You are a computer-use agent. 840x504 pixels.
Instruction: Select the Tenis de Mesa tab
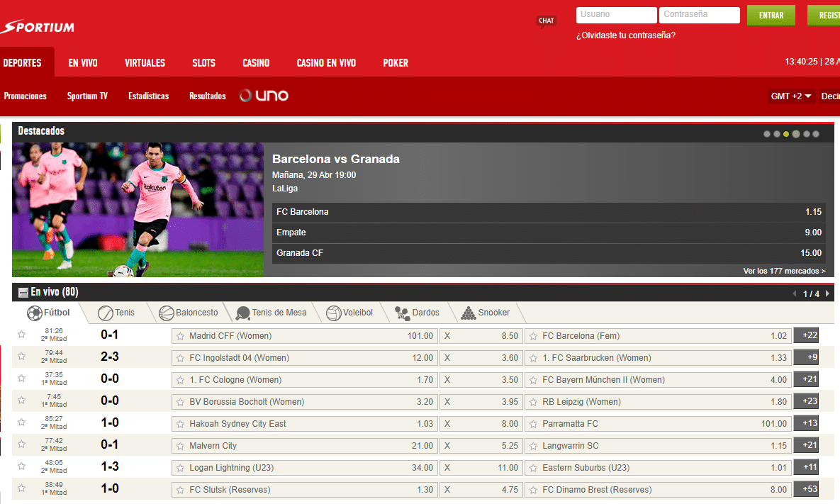[x=271, y=313]
